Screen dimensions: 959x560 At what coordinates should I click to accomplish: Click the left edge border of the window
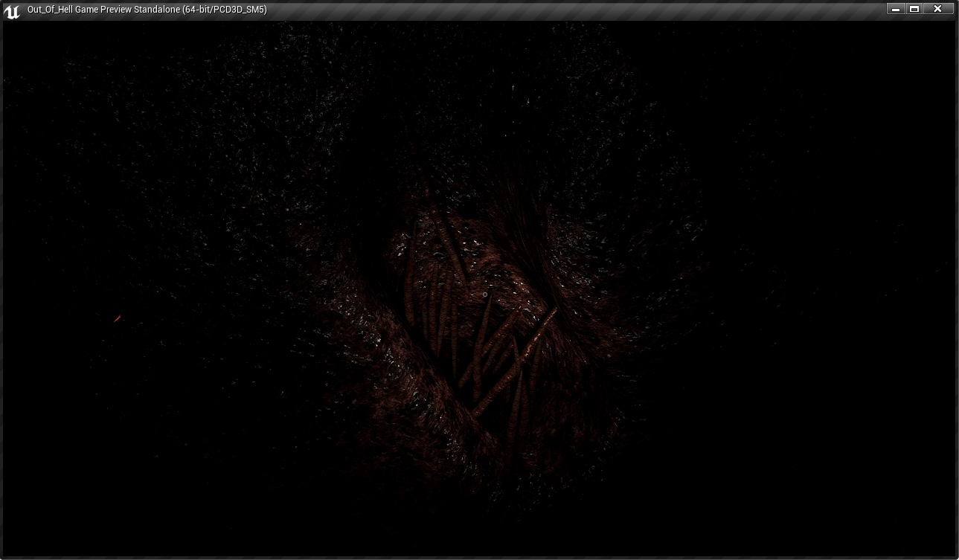tap(1, 290)
